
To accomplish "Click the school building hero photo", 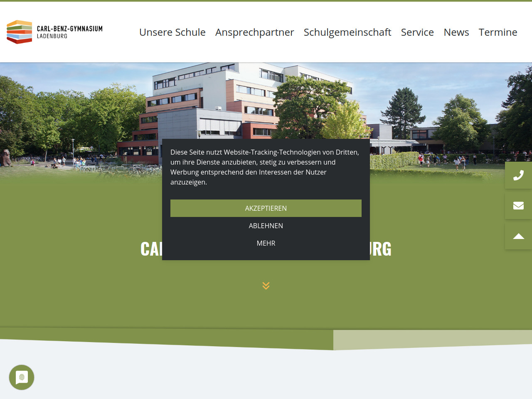I will (266, 104).
